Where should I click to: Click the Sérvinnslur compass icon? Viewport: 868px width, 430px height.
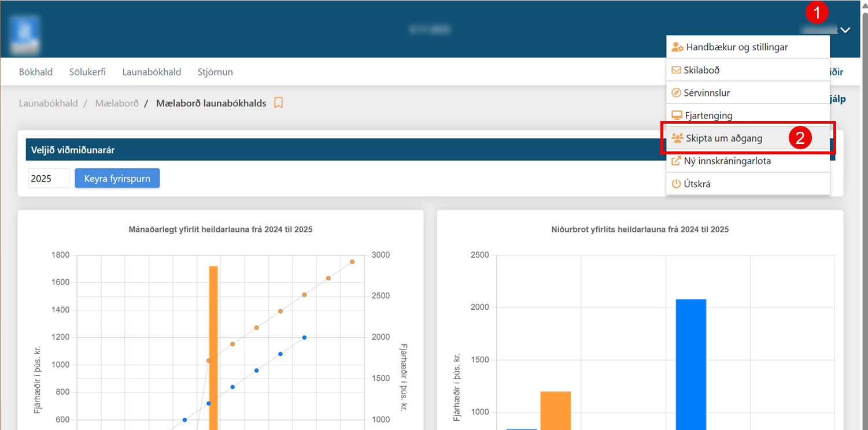pyautogui.click(x=676, y=93)
